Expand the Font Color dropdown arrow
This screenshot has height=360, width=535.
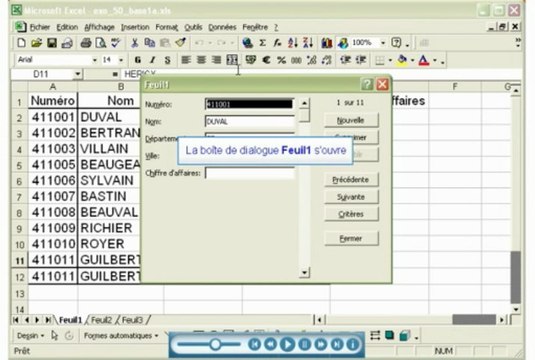pos(435,60)
